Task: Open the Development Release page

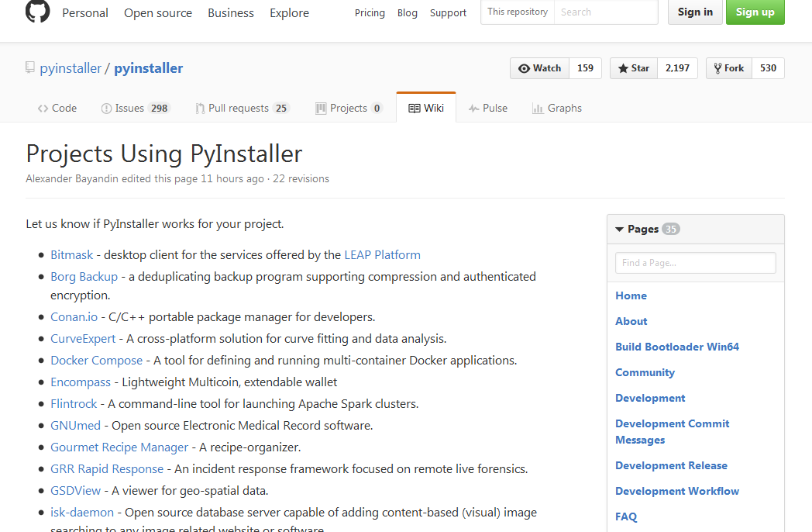Action: (x=671, y=465)
